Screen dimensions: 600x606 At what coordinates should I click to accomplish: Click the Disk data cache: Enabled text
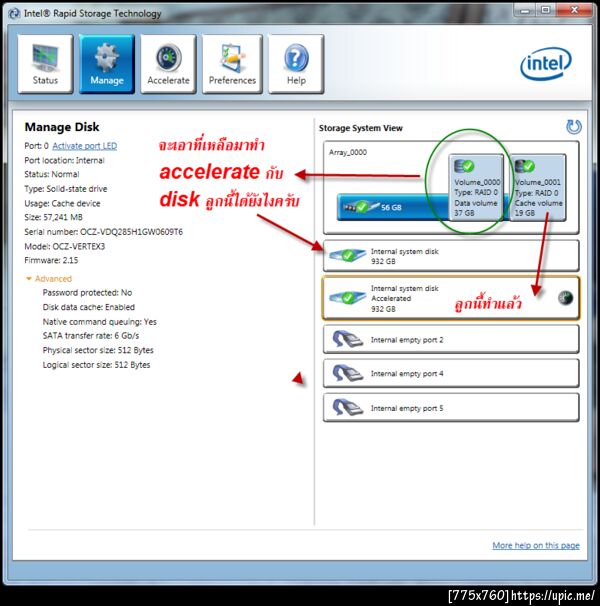click(89, 307)
